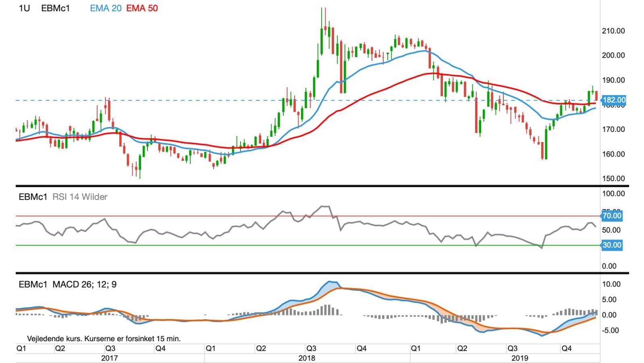Viewport: 644px width, 363px height.
Task: Click the 210.00 price axis label
Action: [x=613, y=31]
